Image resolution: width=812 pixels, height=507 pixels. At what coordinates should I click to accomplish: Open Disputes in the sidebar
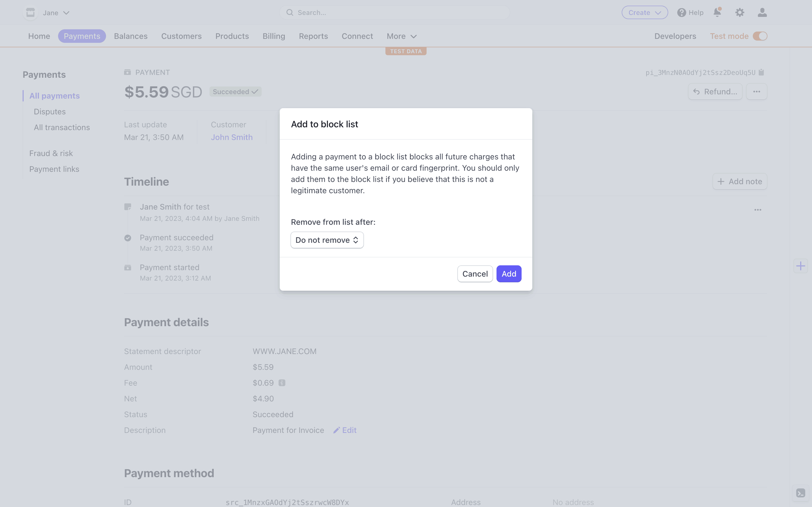tap(50, 112)
